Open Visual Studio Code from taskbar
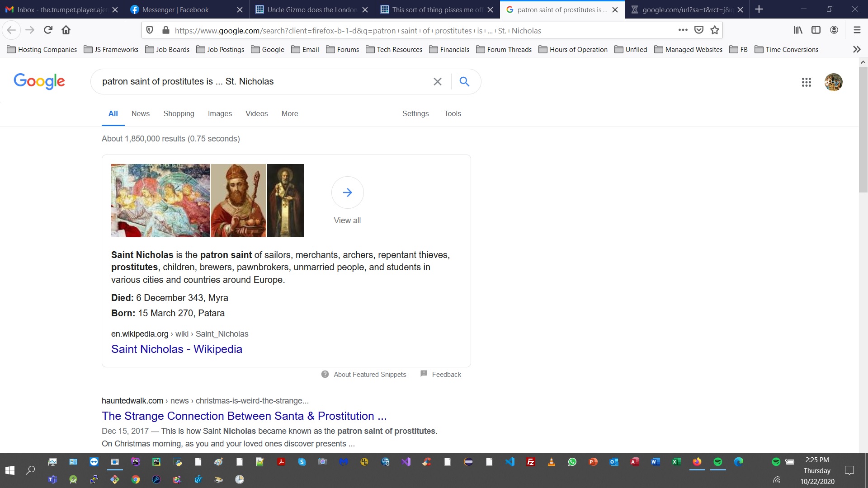This screenshot has height=488, width=868. point(510,462)
